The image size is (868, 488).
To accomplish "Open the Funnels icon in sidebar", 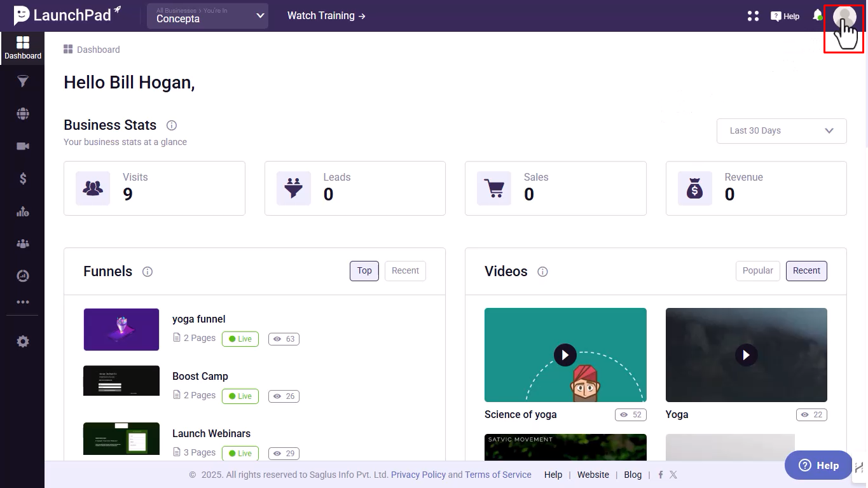I will (x=23, y=81).
